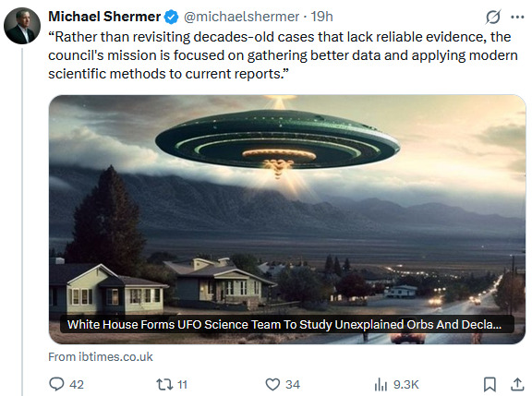Click the reply speech bubble icon

(x=56, y=385)
